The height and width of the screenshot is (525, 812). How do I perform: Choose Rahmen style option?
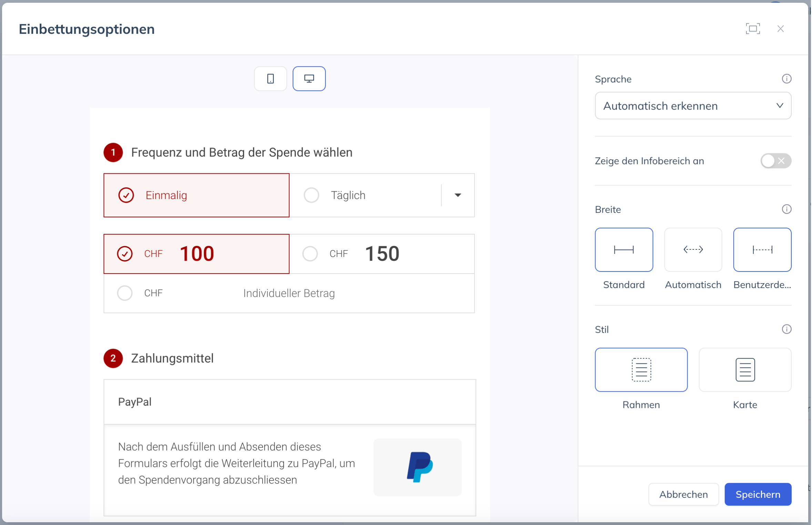click(x=641, y=369)
